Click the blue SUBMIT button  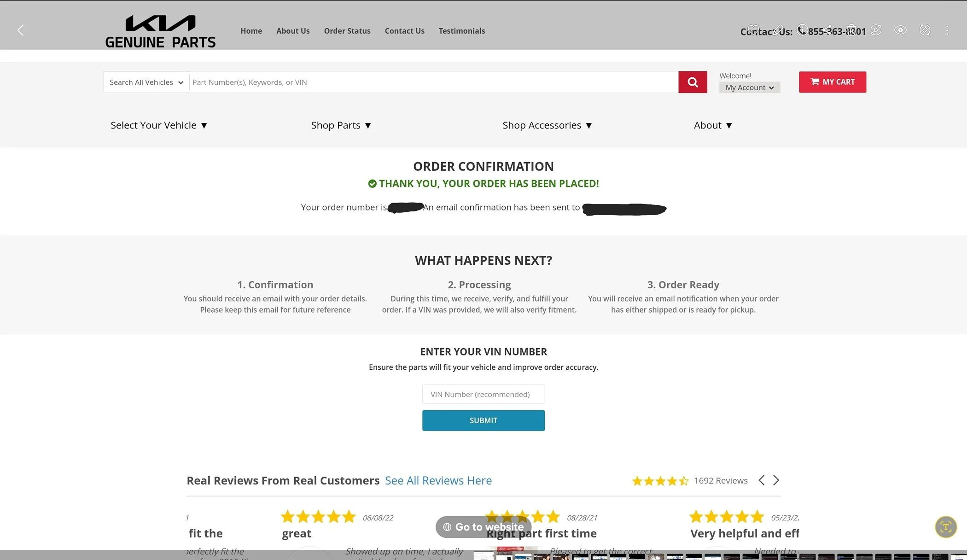pyautogui.click(x=483, y=420)
